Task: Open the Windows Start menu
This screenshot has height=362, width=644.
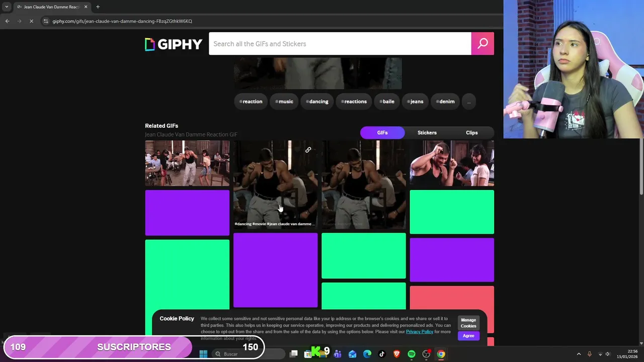Action: [203, 354]
